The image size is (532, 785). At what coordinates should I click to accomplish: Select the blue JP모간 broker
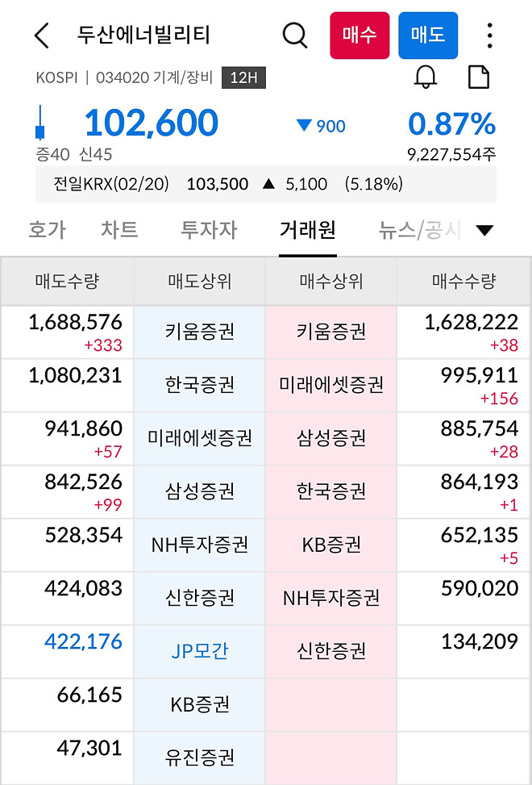point(200,651)
